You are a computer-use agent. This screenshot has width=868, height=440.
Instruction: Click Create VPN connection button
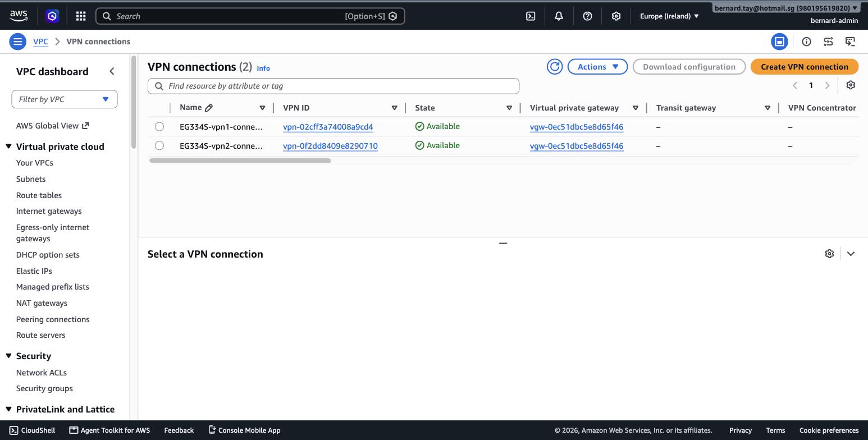(x=805, y=67)
